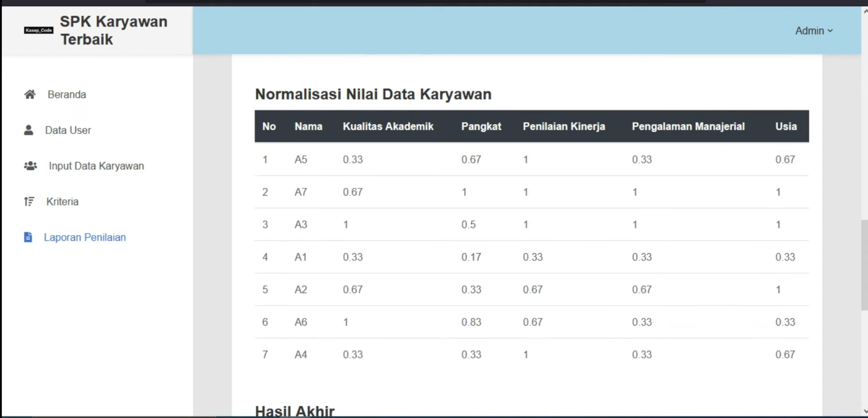Click Penilaian Kinerja 0.33 in A1 row

point(533,257)
